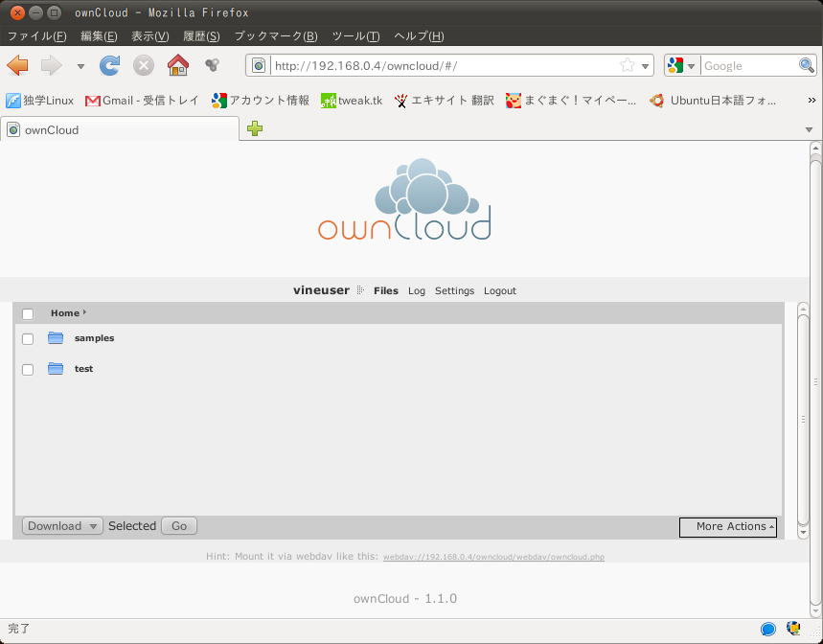823x644 pixels.
Task: Open the Gmail 受信トレイ bookmark
Action: pyautogui.click(x=142, y=101)
